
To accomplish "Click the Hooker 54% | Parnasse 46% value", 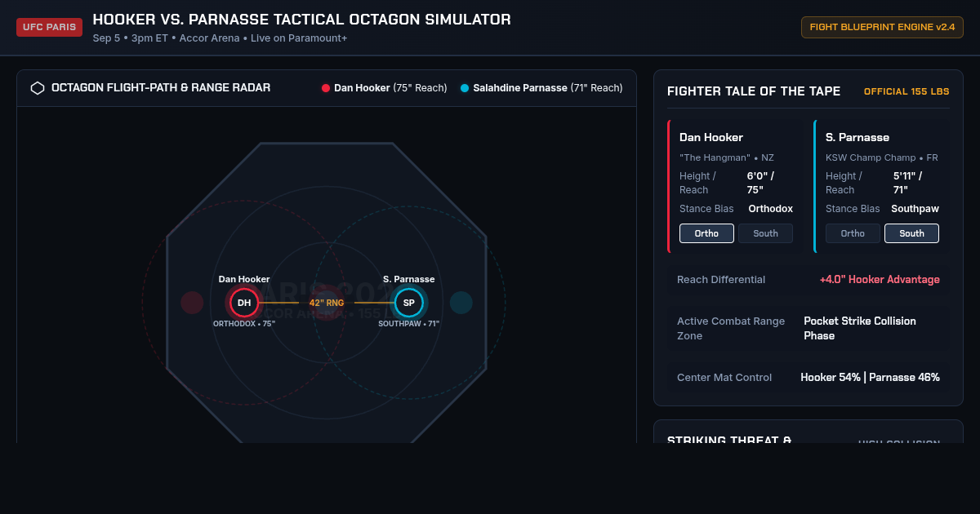I will [870, 377].
